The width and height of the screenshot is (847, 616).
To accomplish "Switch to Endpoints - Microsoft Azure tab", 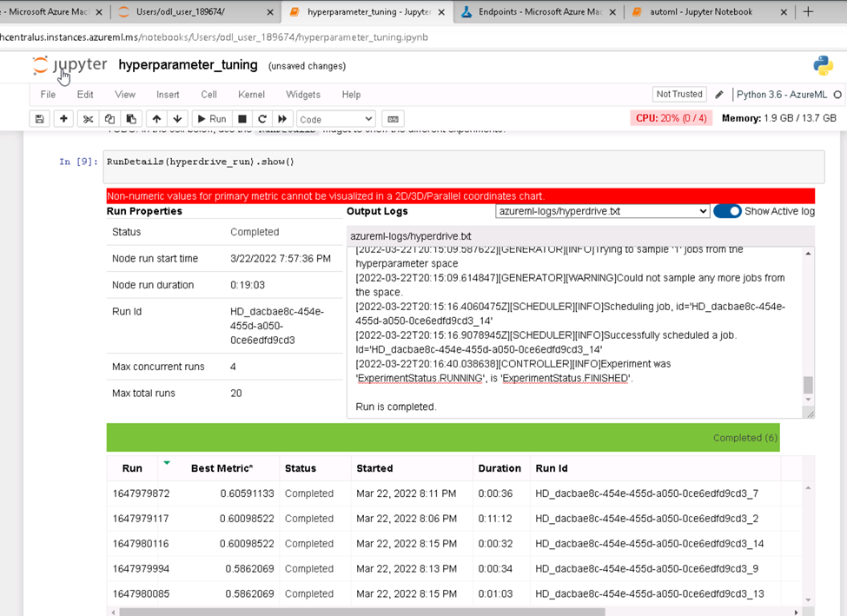I will tap(538, 12).
